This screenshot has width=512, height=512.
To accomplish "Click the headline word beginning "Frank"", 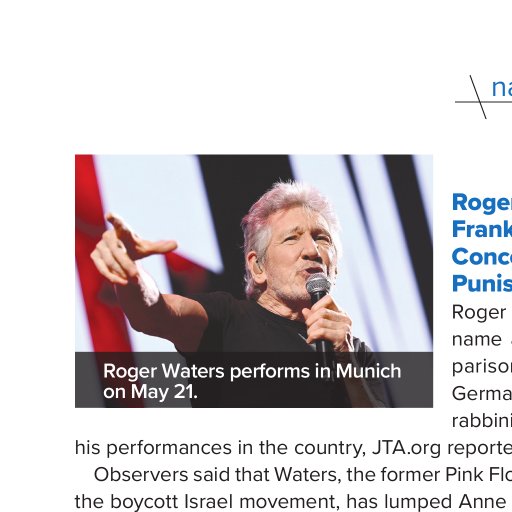I will tap(482, 229).
